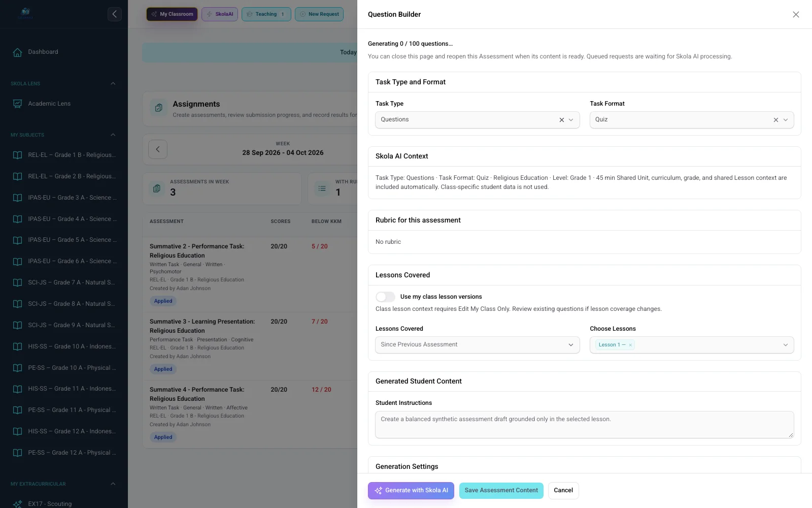Switch to My Classroom tab
Screen dimensions: 812x508
tap(172, 14)
